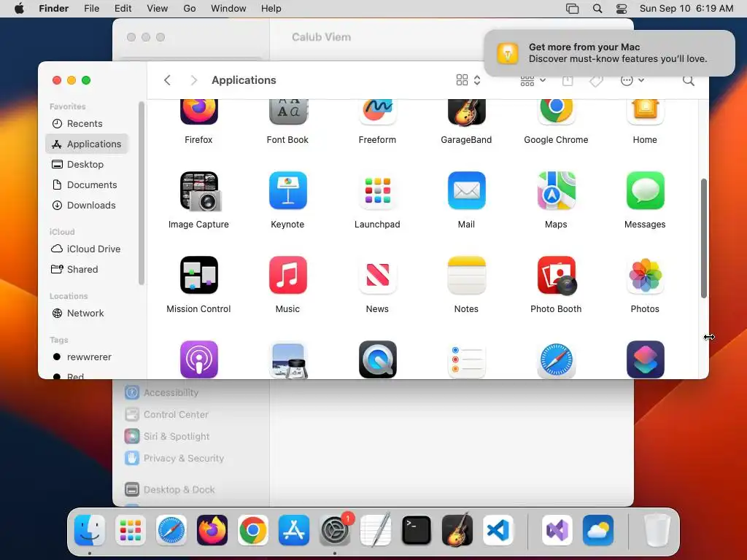Open Siri & Spotlight in System Settings

coord(167,437)
